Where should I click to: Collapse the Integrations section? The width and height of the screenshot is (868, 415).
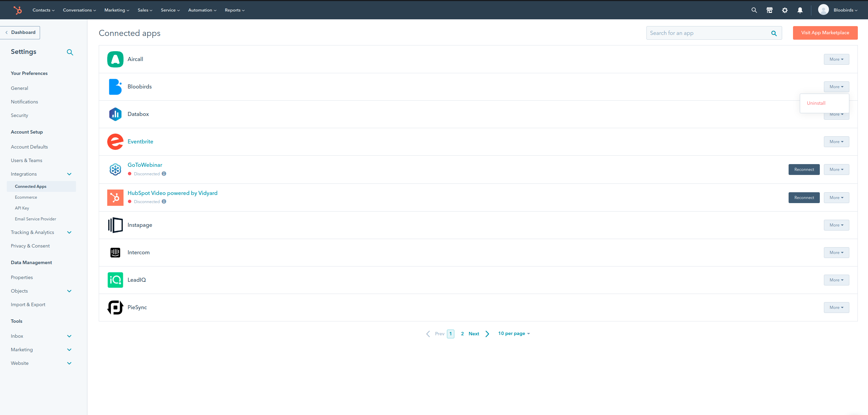pos(69,174)
